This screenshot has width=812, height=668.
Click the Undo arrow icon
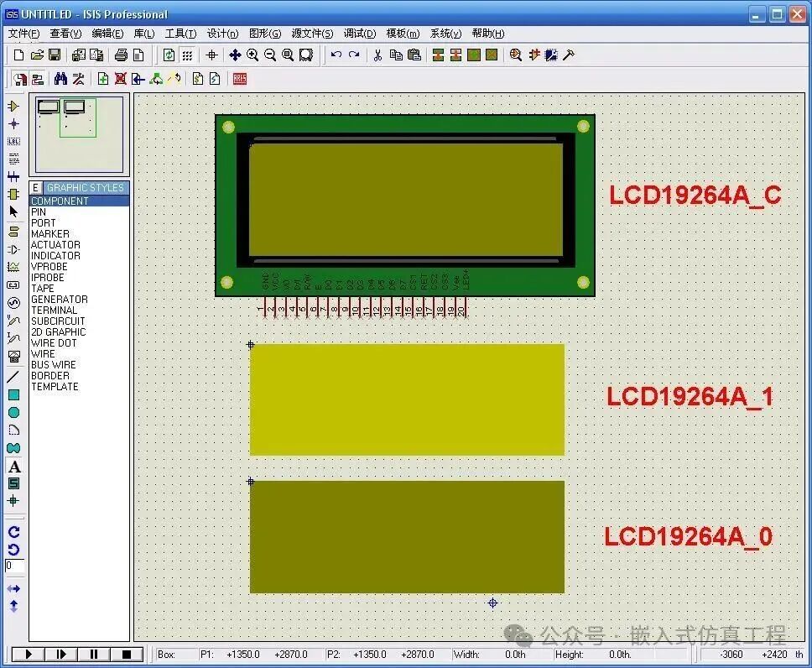tap(336, 55)
